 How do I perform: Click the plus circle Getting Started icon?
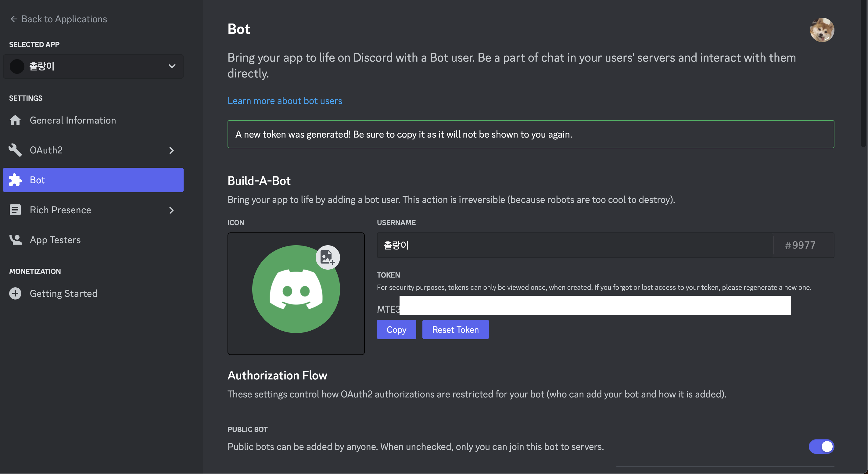[15, 293]
